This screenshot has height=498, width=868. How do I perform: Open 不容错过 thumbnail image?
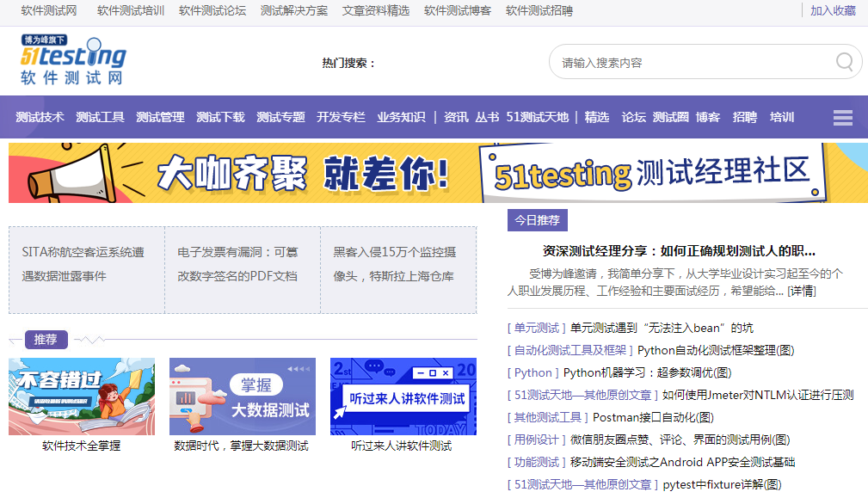82,397
